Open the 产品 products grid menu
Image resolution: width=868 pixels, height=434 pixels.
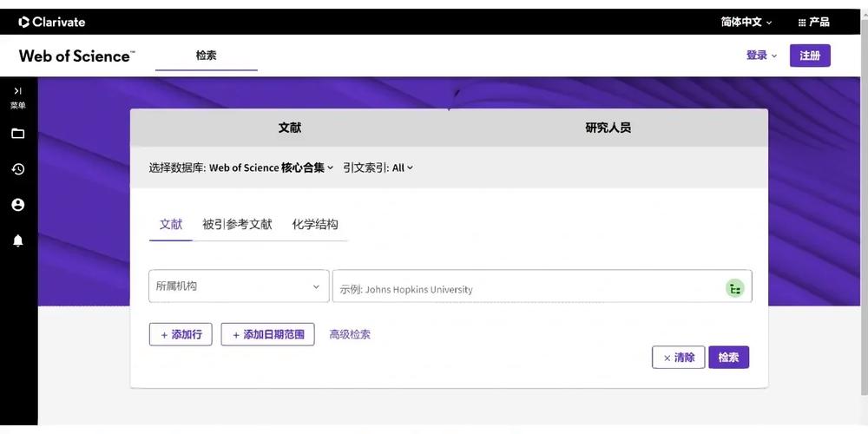click(x=813, y=23)
